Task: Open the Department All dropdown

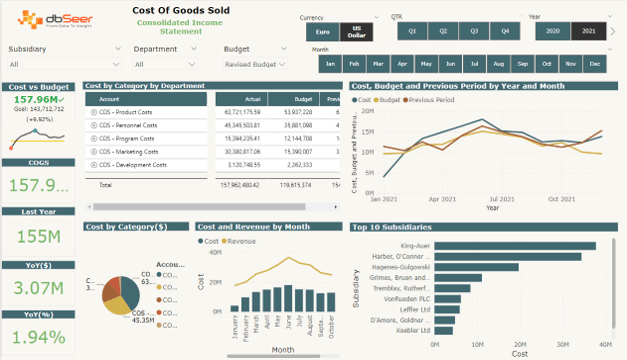Action: click(x=165, y=64)
